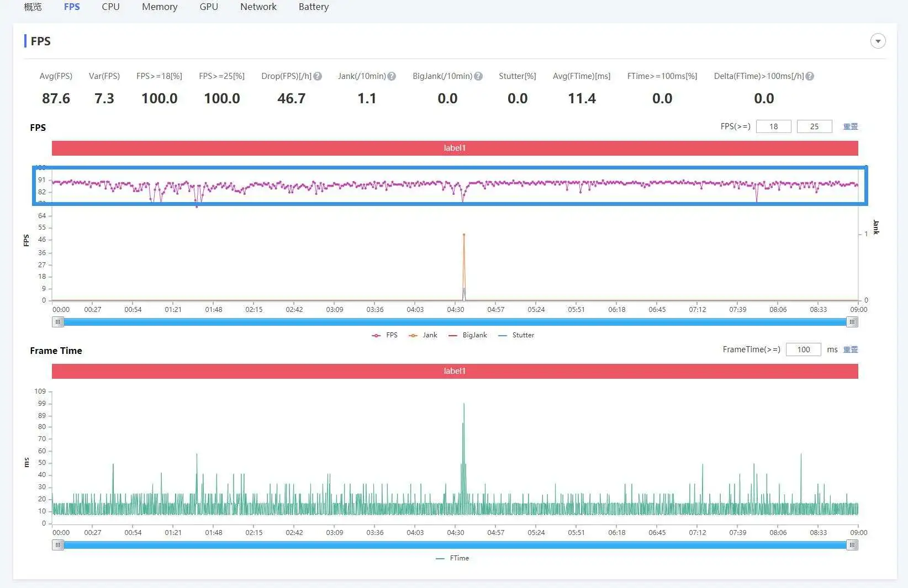Open the Network tab
Viewport: 908px width, 588px height.
point(258,7)
